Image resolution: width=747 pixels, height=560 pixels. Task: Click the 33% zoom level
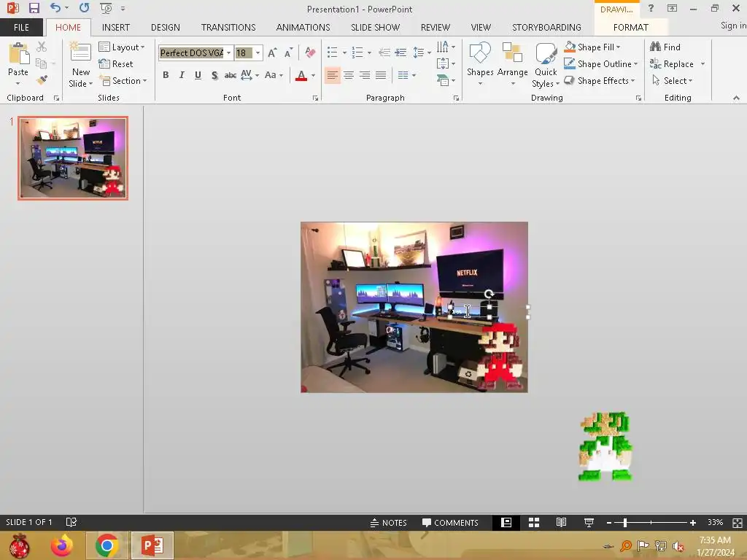715,522
